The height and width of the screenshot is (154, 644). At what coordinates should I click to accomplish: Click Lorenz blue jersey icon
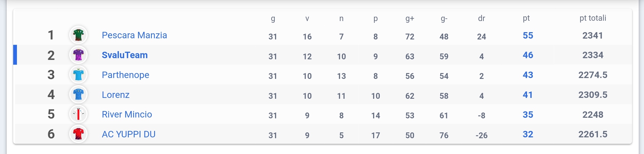tap(78, 94)
